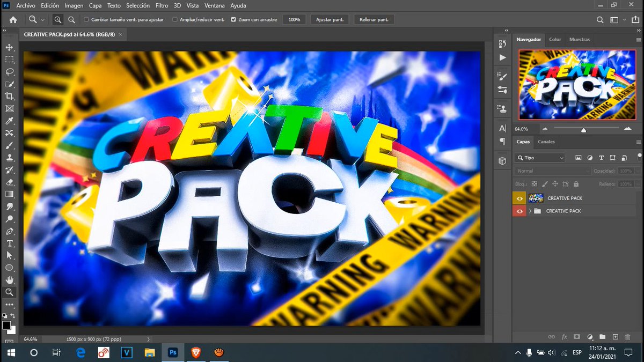Delete layer using the trash icon
644x362 pixels.
(x=627, y=337)
